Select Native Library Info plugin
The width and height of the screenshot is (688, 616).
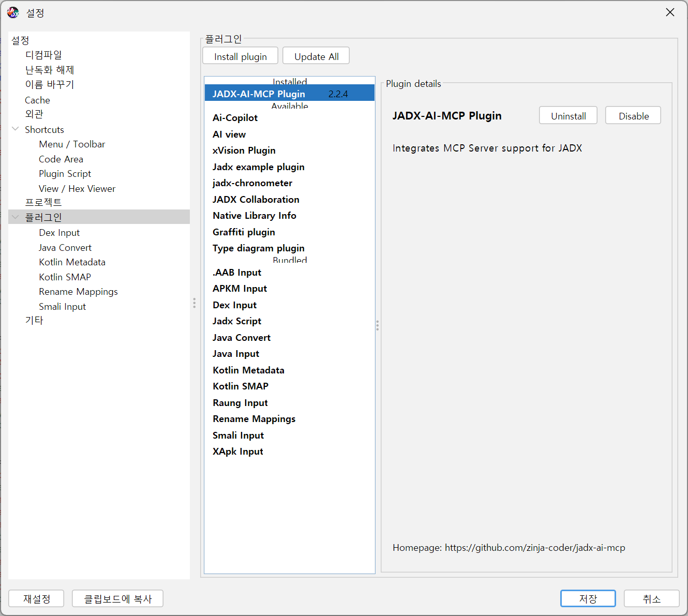289,216
